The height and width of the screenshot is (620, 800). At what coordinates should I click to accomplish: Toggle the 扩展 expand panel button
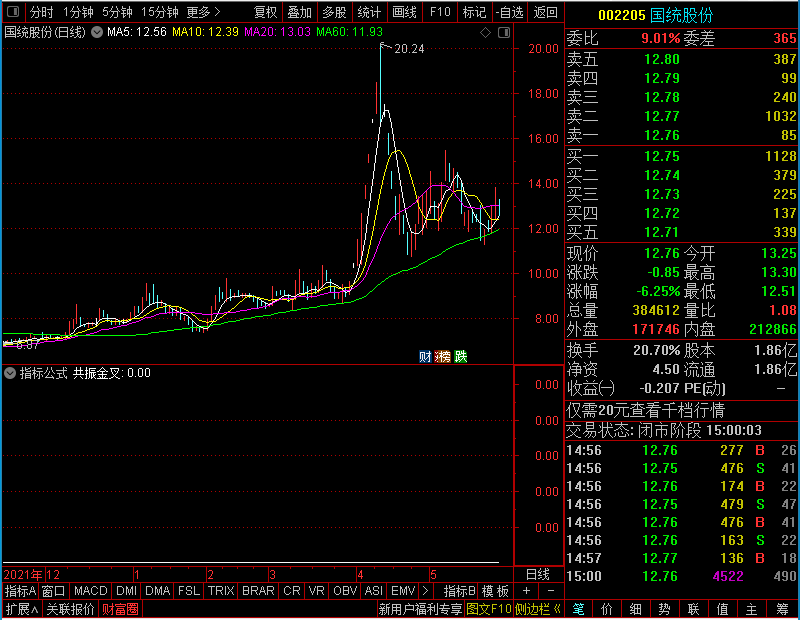(22, 609)
